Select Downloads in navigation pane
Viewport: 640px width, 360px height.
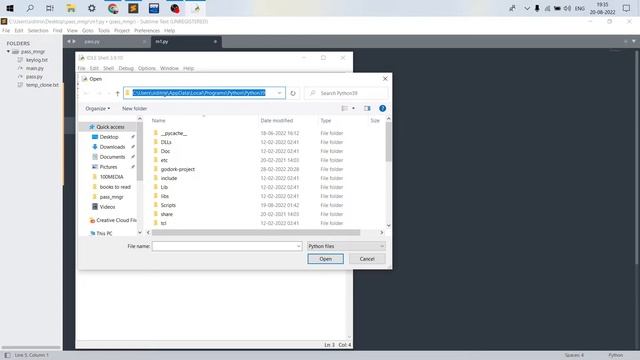112,147
